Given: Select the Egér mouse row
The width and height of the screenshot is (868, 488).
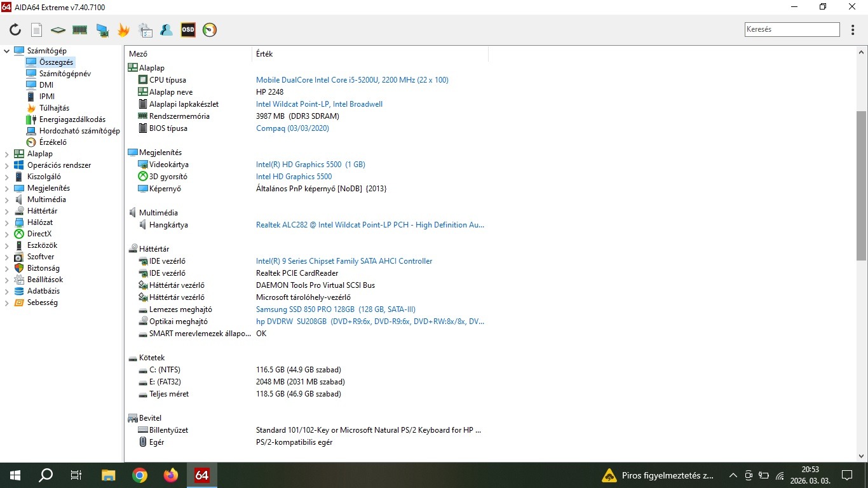Looking at the screenshot, I should click(307, 442).
